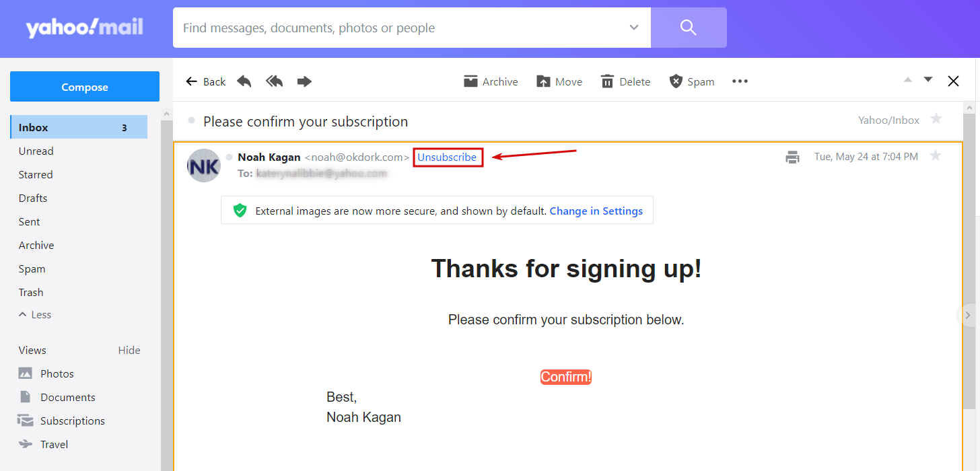Click the date Tue, May 24 at 7:04 PM
Viewport: 980px width, 471px height.
[866, 156]
